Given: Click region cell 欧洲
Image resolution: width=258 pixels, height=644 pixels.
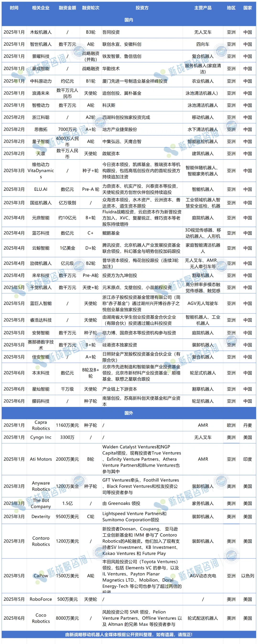Looking at the screenshot, I should coord(231,425).
